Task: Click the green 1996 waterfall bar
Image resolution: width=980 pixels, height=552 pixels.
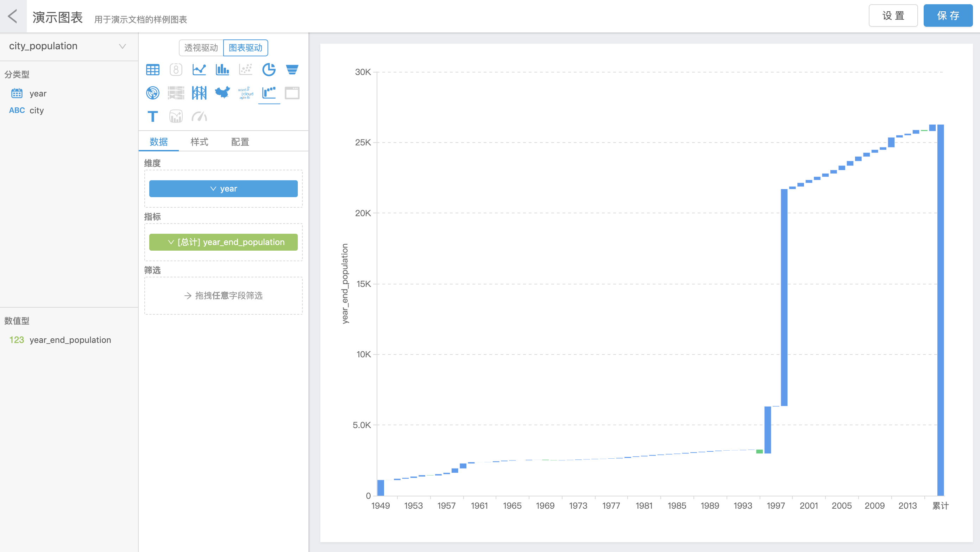Action: click(759, 452)
